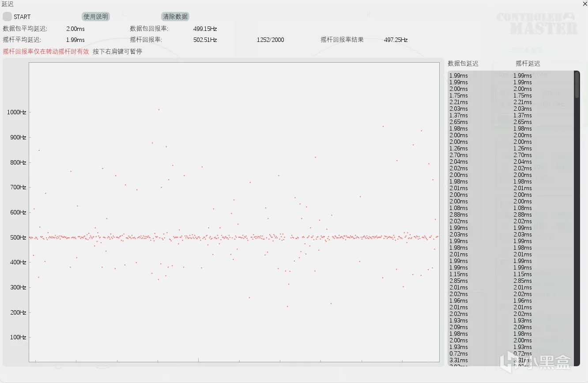Close the 延迟 window

[585, 4]
